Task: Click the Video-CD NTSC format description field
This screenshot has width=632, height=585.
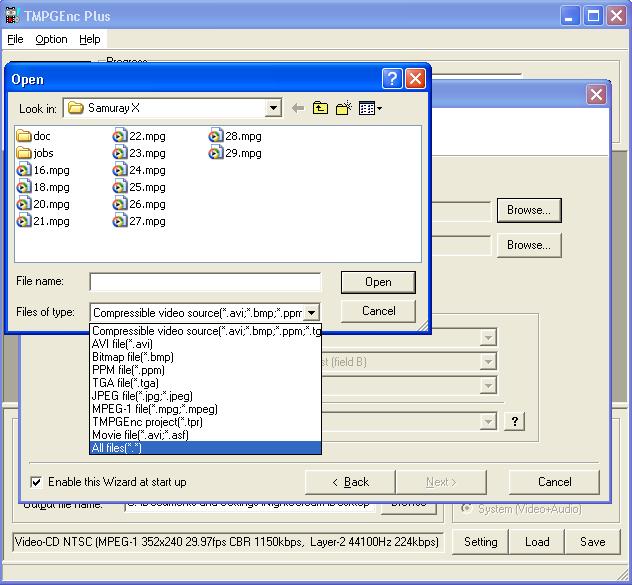Action: pos(228,541)
